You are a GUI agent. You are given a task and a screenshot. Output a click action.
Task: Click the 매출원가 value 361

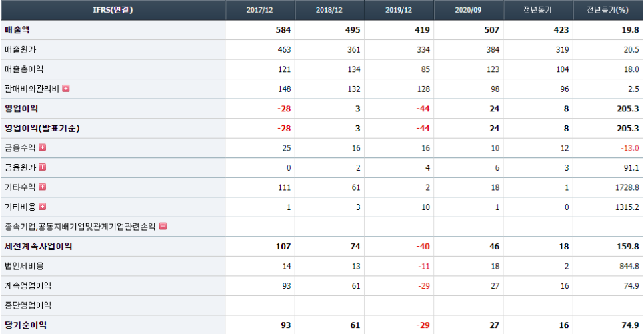click(x=353, y=50)
